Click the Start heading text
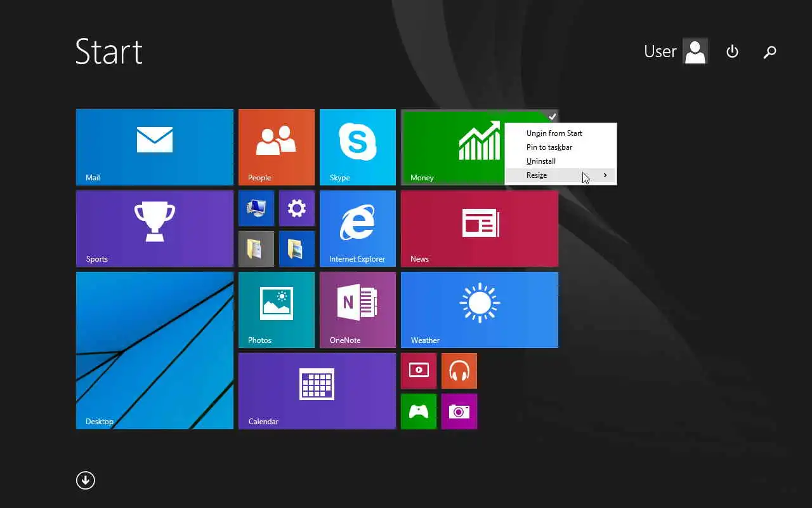Image resolution: width=812 pixels, height=508 pixels. click(109, 51)
